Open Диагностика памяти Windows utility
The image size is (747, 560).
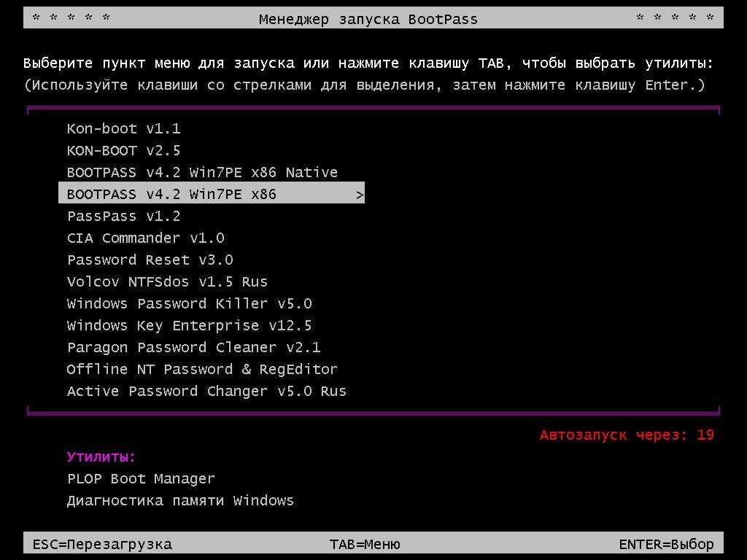pos(180,500)
